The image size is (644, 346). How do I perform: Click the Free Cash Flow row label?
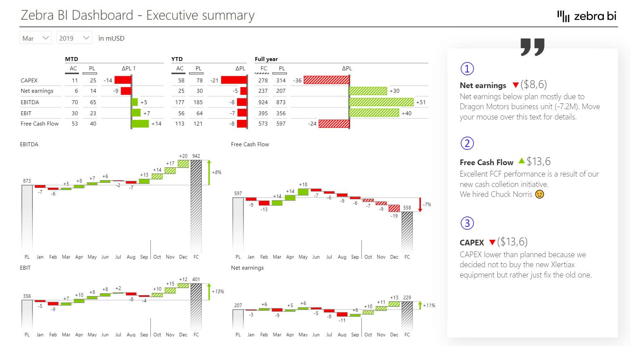pyautogui.click(x=39, y=123)
